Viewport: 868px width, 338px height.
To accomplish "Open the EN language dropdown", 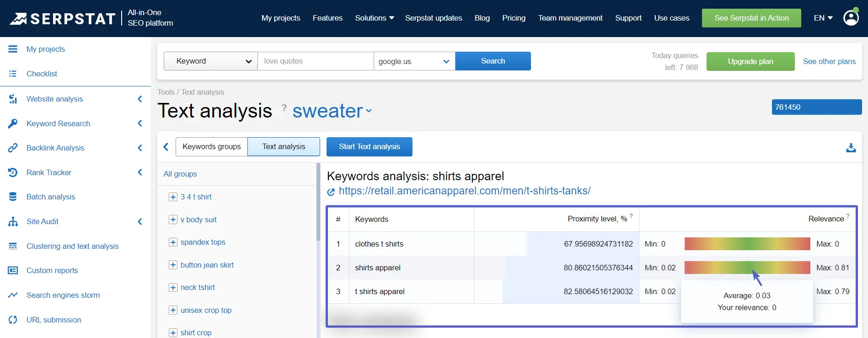I will coord(823,18).
